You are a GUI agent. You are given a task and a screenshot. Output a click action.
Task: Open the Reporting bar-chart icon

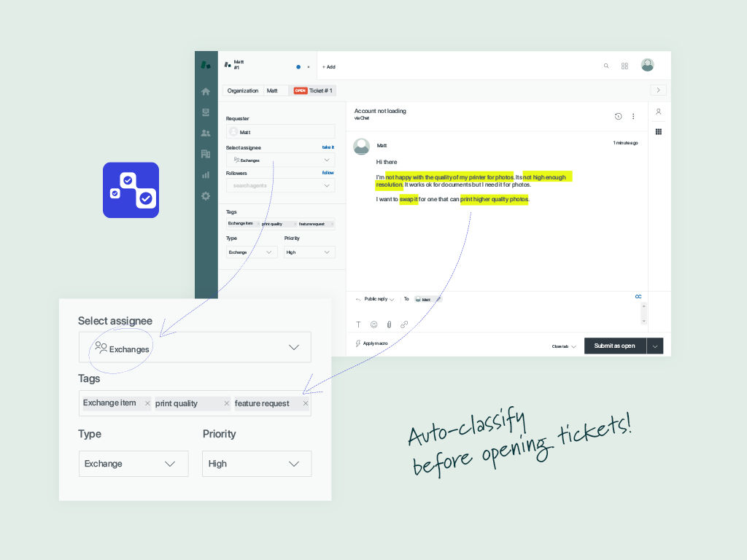[205, 174]
